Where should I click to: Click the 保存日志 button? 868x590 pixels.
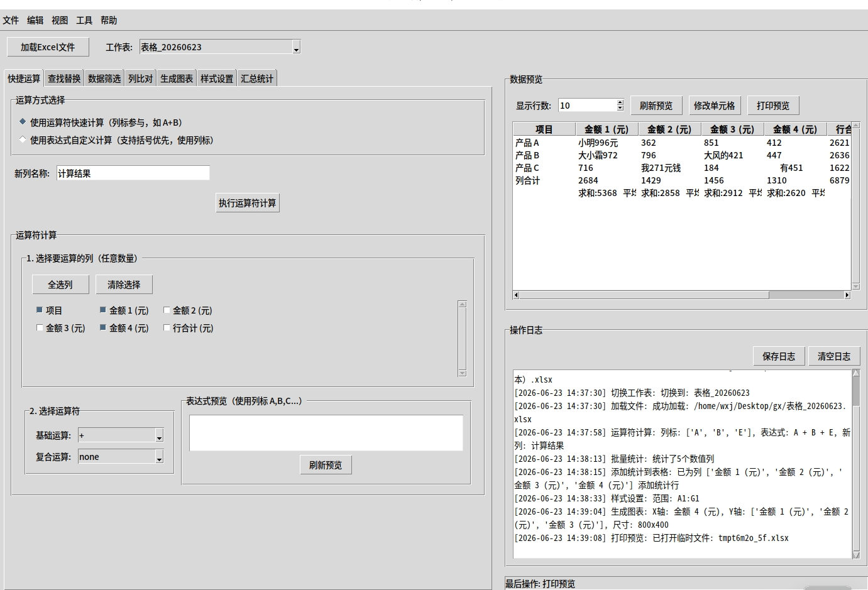coord(779,356)
